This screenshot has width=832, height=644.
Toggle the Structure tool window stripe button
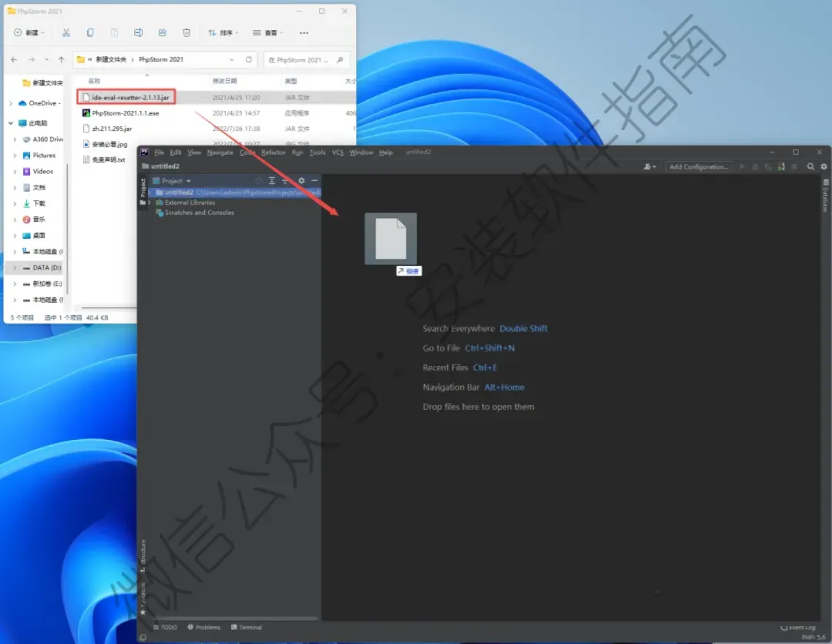click(x=143, y=556)
